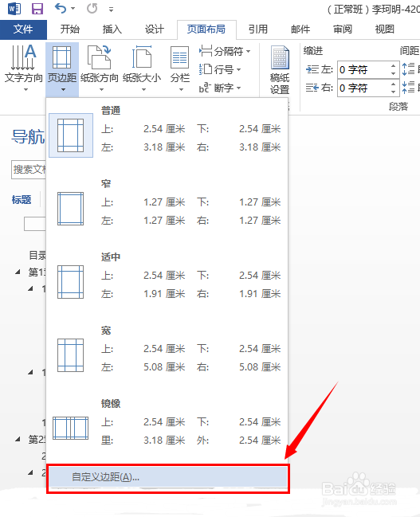Screen dimensions: 420x517
Task: Choose the 镜像 mirrored margin preset
Action: 167,428
